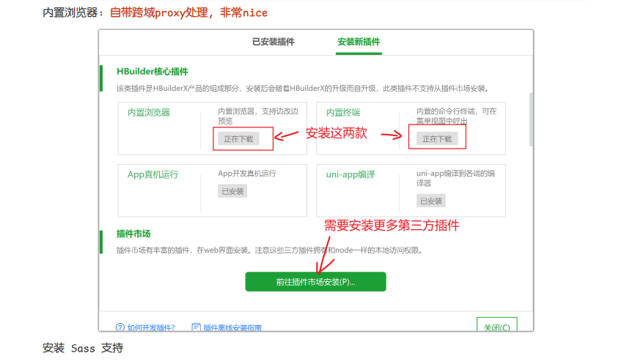Switch to the 已安装插件 tab
The height and width of the screenshot is (364, 638).
coord(273,42)
